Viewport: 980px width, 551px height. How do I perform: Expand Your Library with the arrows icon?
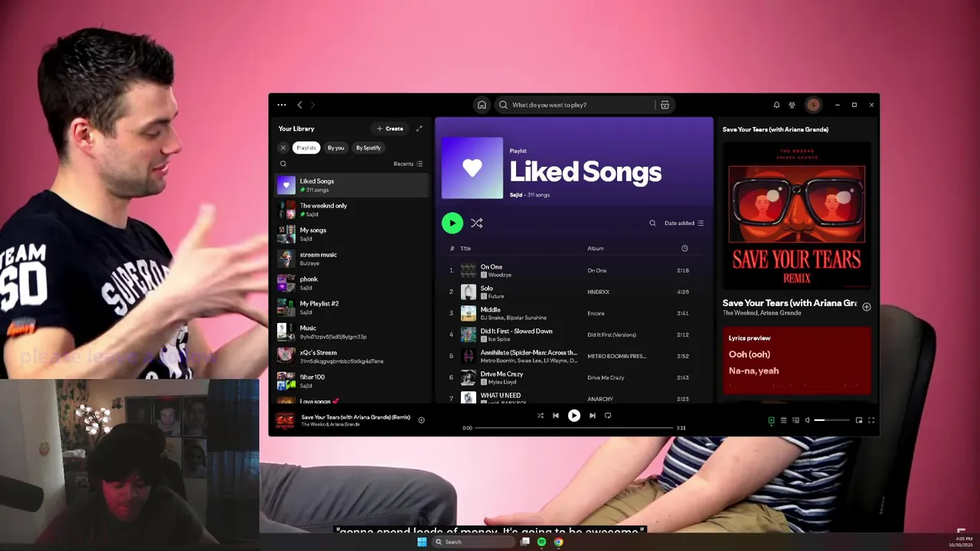click(419, 129)
